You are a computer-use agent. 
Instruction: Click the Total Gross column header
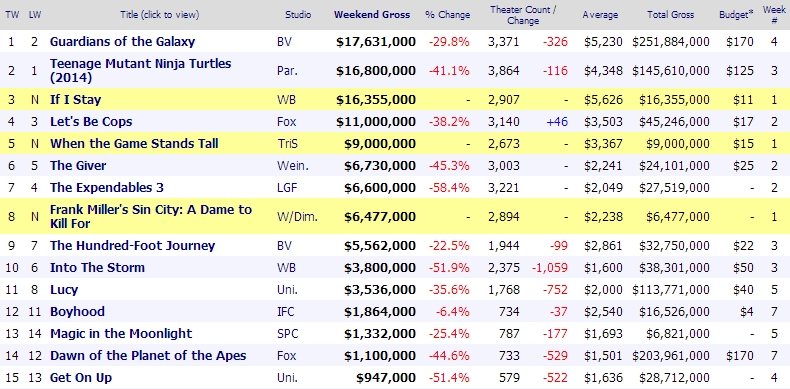pyautogui.click(x=671, y=15)
